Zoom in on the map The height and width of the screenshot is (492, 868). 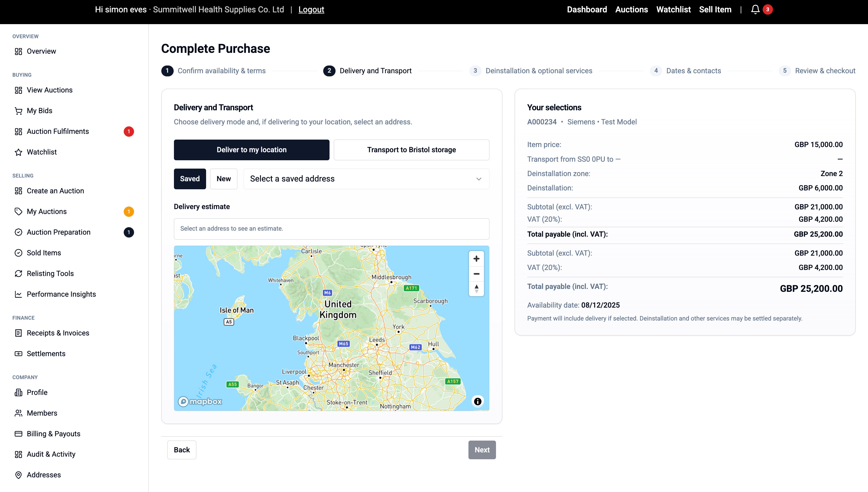(x=476, y=259)
